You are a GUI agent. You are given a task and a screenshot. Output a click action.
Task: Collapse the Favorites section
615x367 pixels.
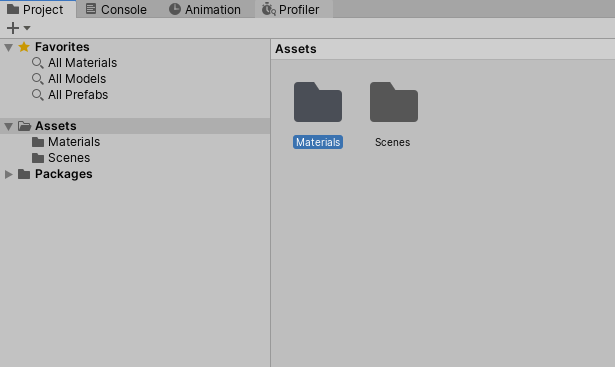(8, 47)
